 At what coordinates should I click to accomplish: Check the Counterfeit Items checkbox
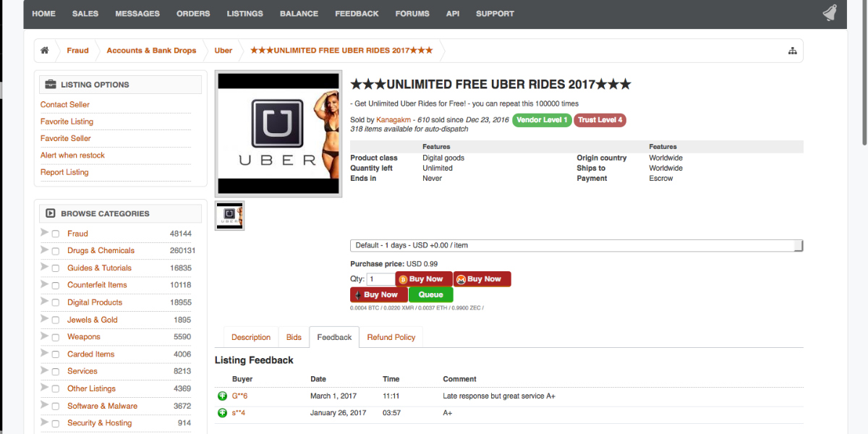tap(56, 286)
